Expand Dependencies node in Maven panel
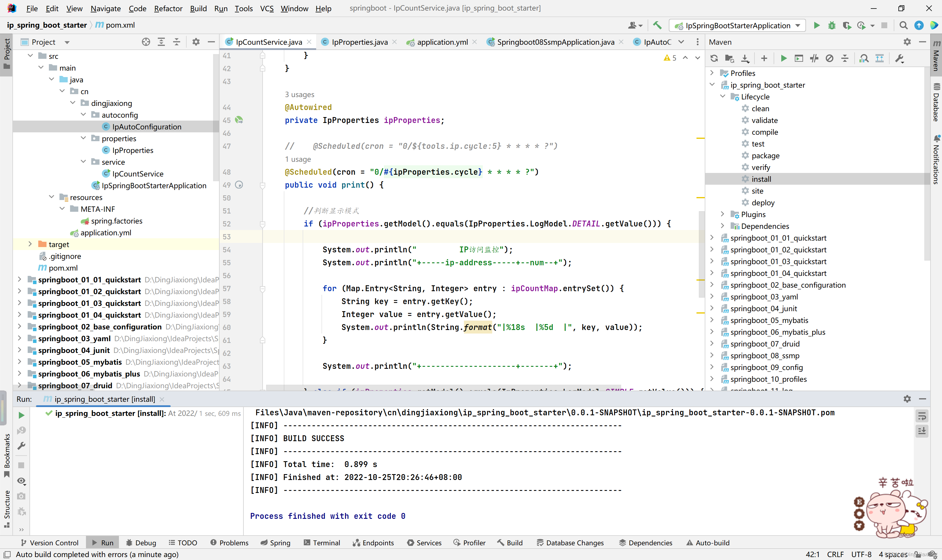942x560 pixels. pos(723,226)
